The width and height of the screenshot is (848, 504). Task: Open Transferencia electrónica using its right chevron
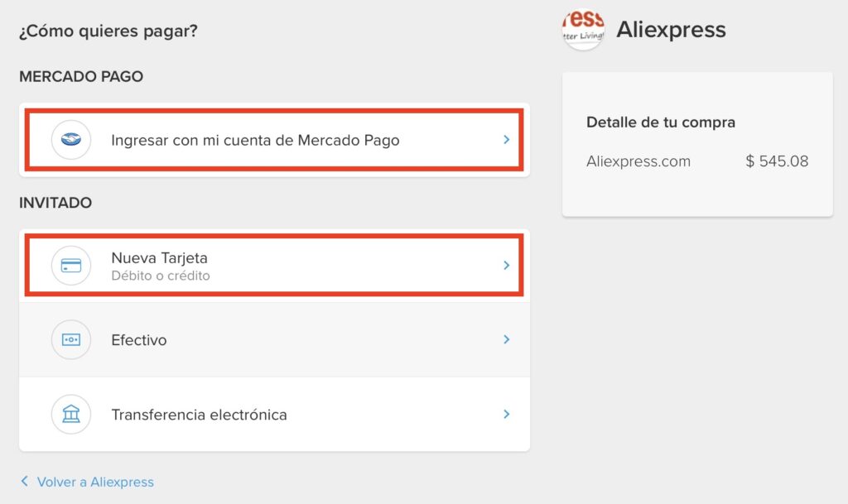point(507,414)
